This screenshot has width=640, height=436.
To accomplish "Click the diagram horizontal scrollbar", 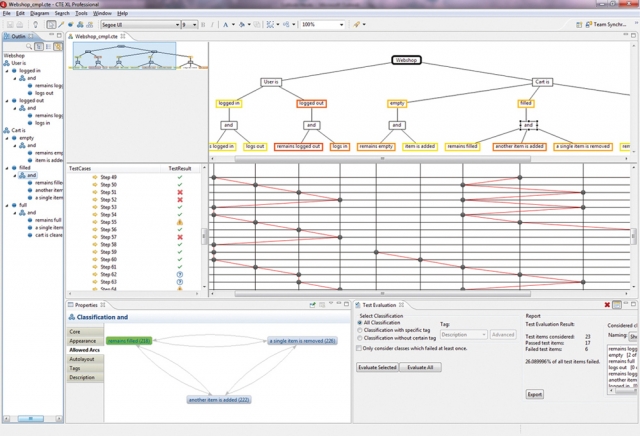I will (382, 158).
